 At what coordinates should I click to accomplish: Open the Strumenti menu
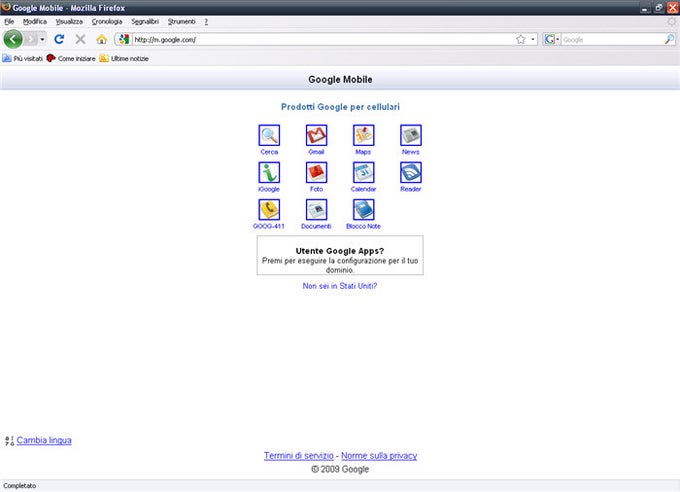pos(181,22)
